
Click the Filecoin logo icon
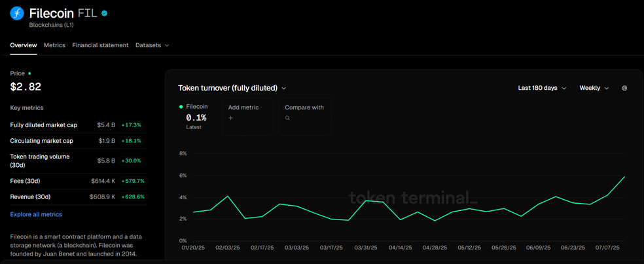17,14
